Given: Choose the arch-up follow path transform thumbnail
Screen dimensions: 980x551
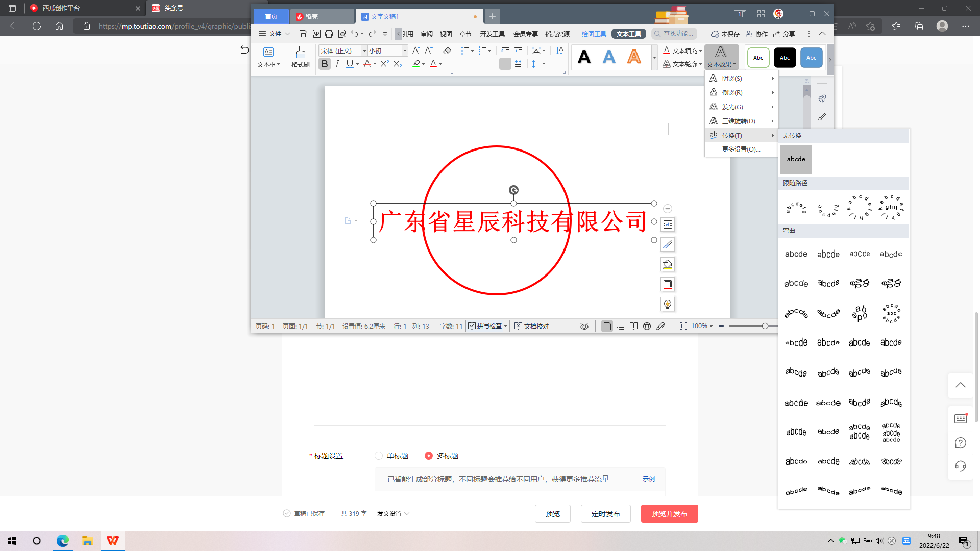Looking at the screenshot, I should [x=796, y=208].
